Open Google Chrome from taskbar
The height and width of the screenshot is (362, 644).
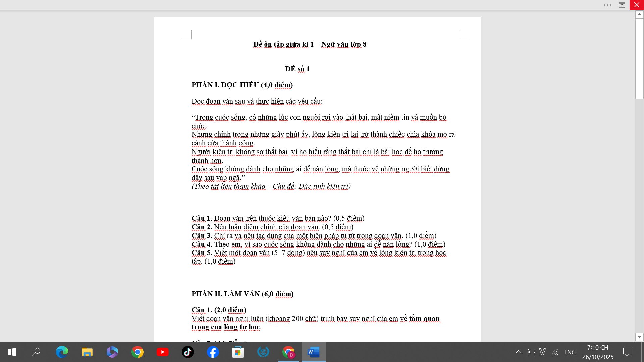137,352
